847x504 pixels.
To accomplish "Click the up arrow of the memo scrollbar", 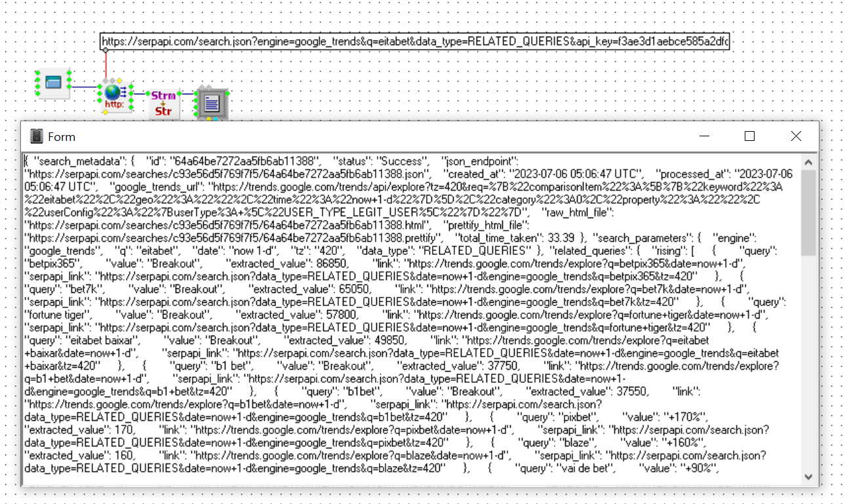I will click(808, 163).
